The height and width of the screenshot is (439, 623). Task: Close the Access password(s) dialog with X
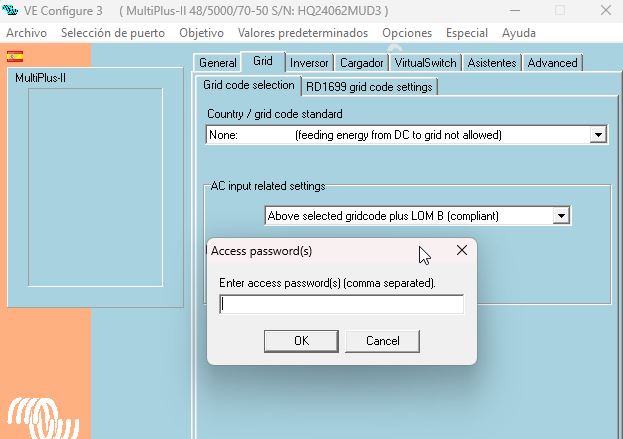tap(462, 250)
